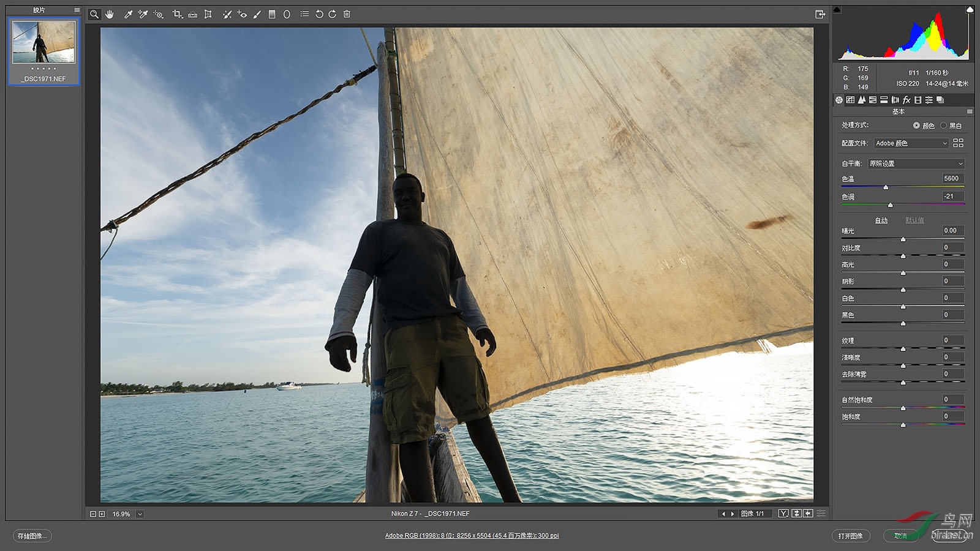Select the Crop tool
Screen dimensions: 980x551
[x=177, y=14]
